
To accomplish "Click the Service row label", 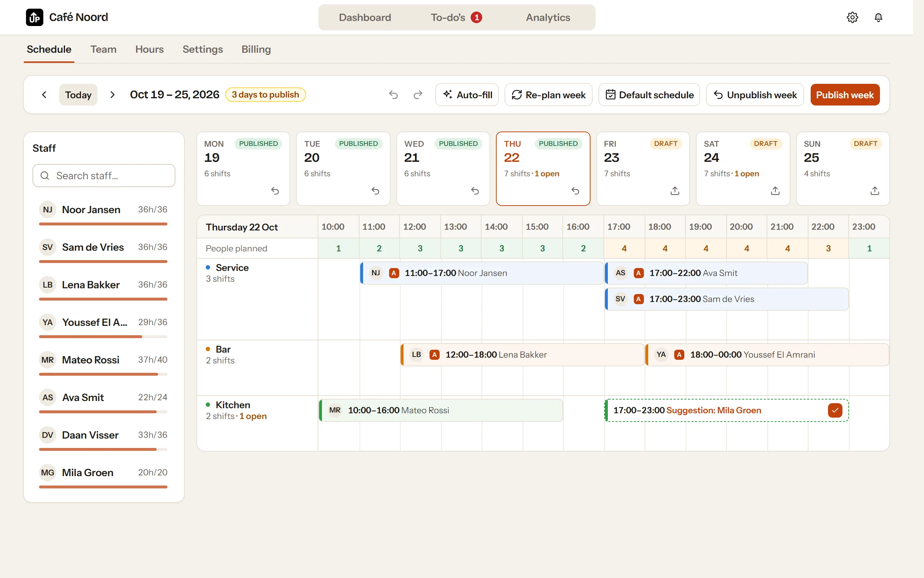I will 232,268.
